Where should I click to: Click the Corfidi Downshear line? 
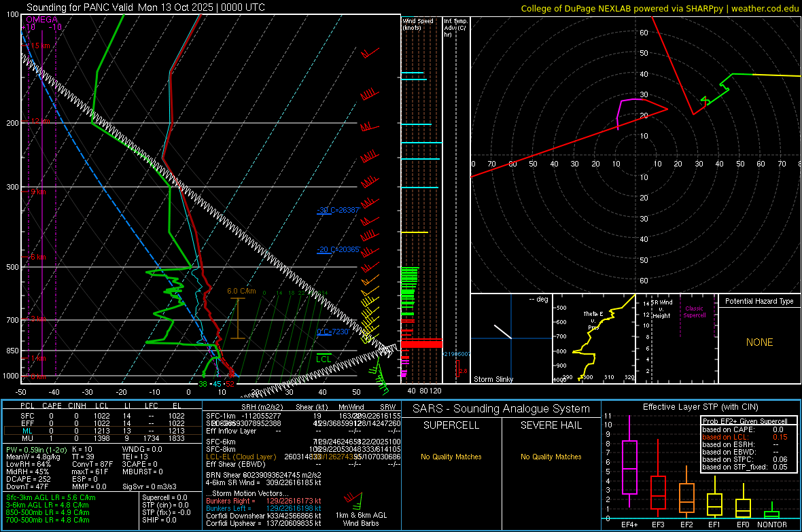(264, 516)
